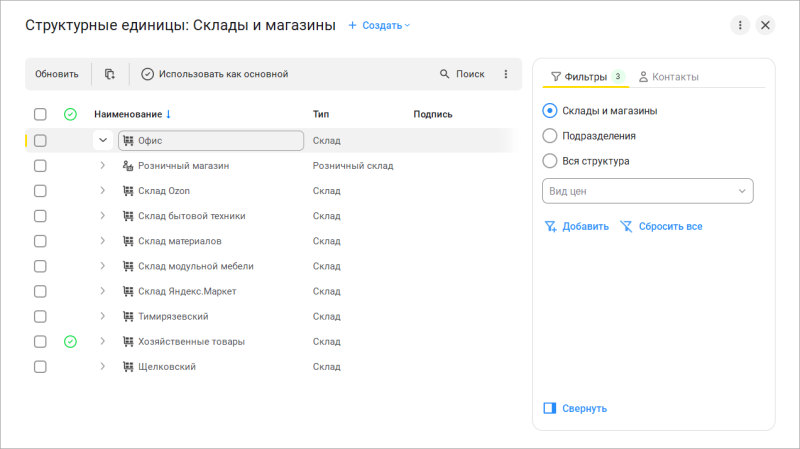Click Использовать как основной button
The height and width of the screenshot is (449, 800).
click(x=214, y=74)
